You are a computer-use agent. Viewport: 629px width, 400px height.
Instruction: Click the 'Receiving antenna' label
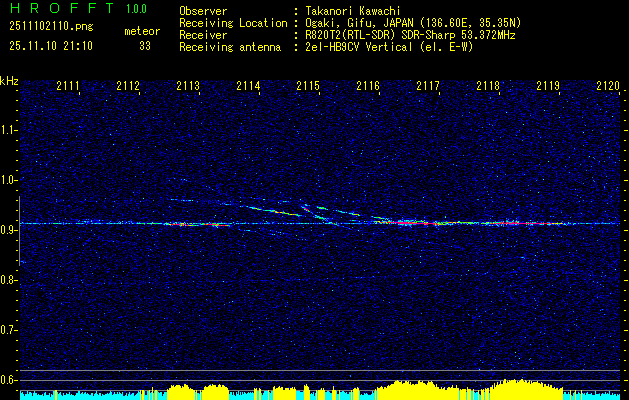(230, 47)
